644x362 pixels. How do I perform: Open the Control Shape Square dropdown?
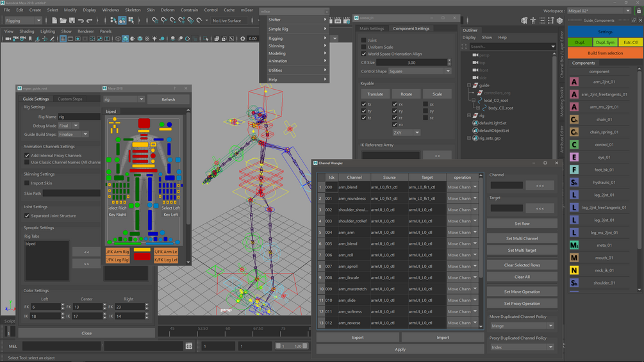point(419,71)
